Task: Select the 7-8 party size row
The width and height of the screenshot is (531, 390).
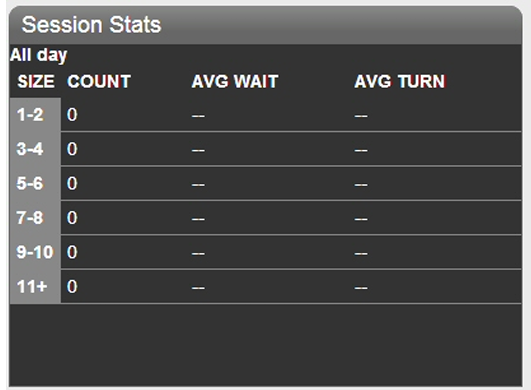Action: pyautogui.click(x=266, y=218)
